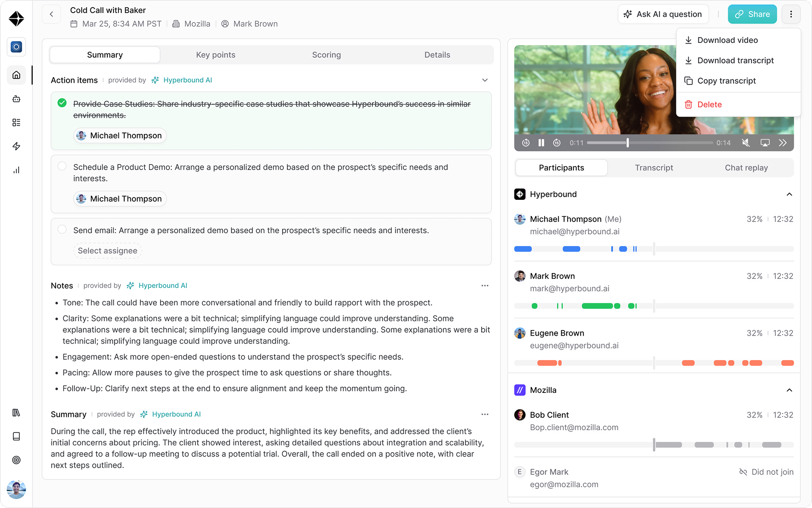The image size is (812, 508).
Task: Select the Summary tab
Action: tap(105, 55)
